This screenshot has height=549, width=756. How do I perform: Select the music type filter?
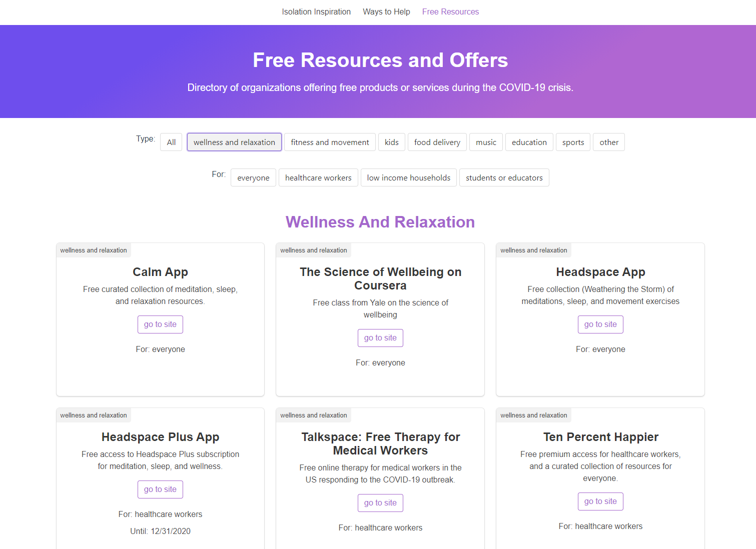tap(486, 142)
